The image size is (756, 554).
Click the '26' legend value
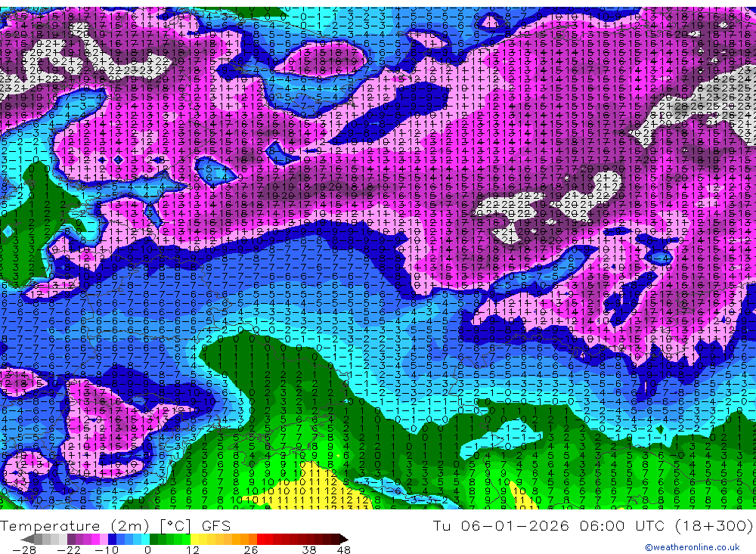(251, 549)
